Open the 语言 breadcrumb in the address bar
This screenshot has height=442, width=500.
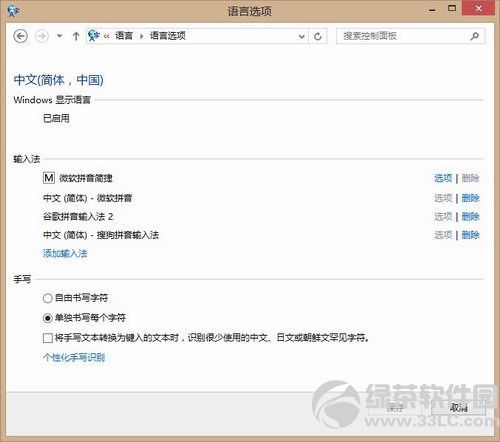pos(124,36)
